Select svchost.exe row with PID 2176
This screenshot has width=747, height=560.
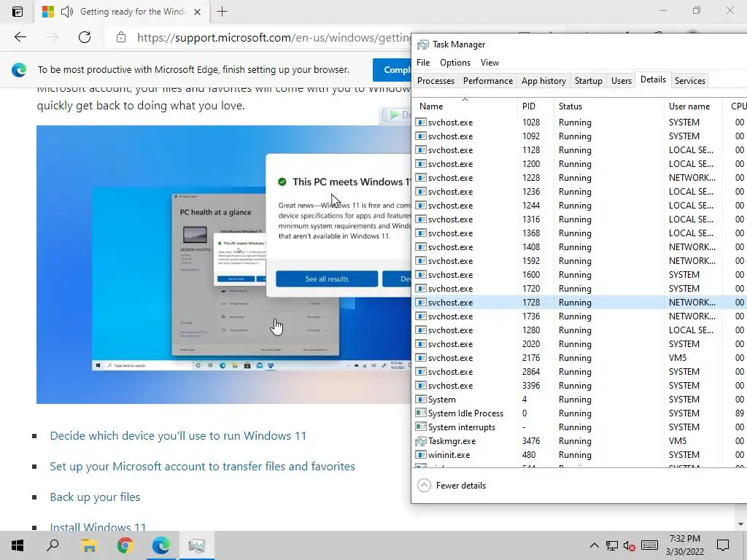coord(580,357)
